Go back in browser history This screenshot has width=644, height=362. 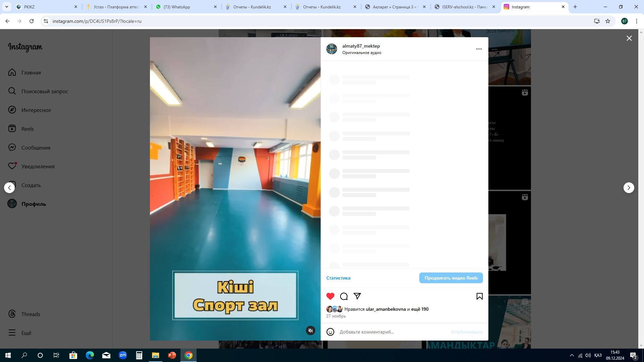[x=7, y=21]
